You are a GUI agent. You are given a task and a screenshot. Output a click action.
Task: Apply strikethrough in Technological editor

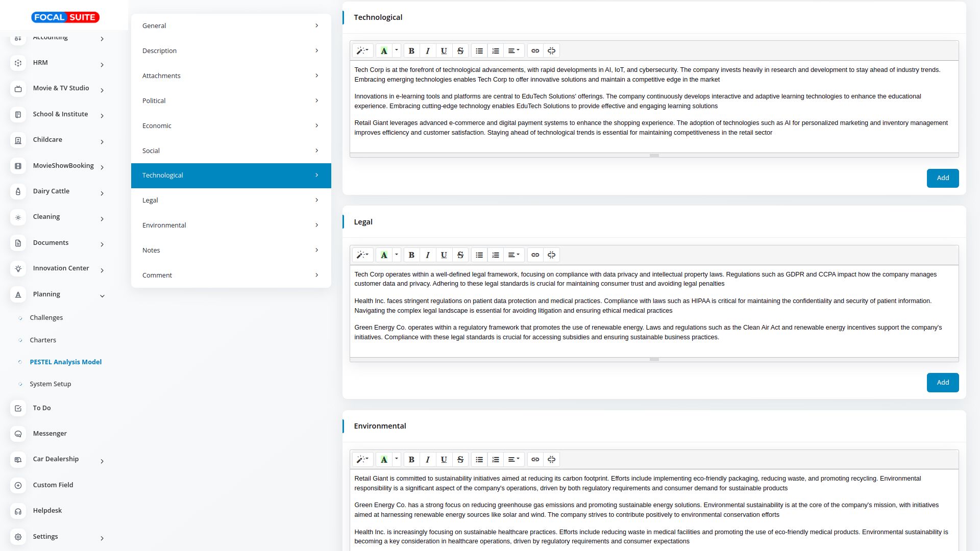pyautogui.click(x=460, y=51)
